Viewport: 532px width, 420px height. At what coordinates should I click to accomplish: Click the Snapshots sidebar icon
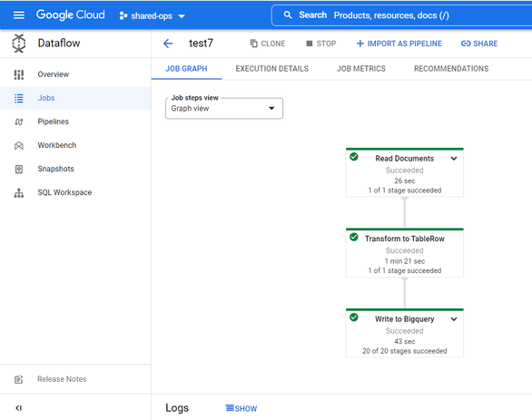[x=19, y=169]
